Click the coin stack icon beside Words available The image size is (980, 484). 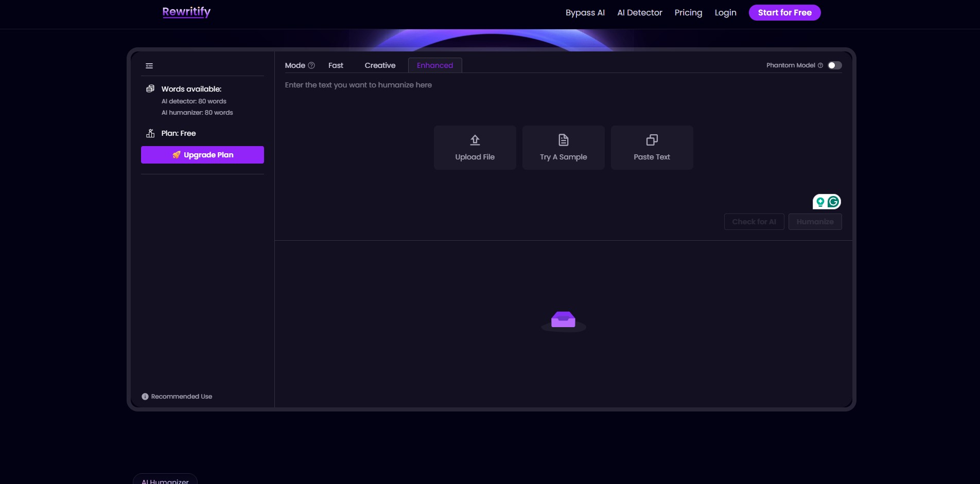tap(149, 88)
